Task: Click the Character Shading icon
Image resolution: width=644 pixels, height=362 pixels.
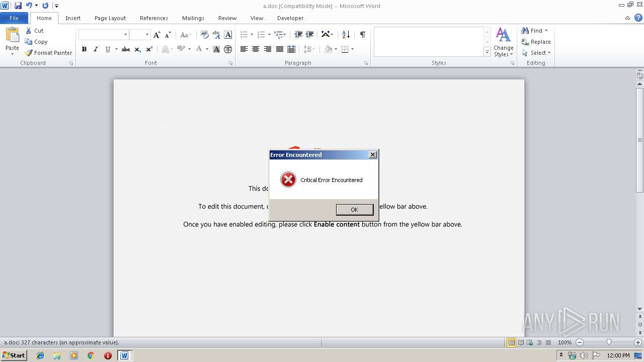Action: (x=216, y=49)
